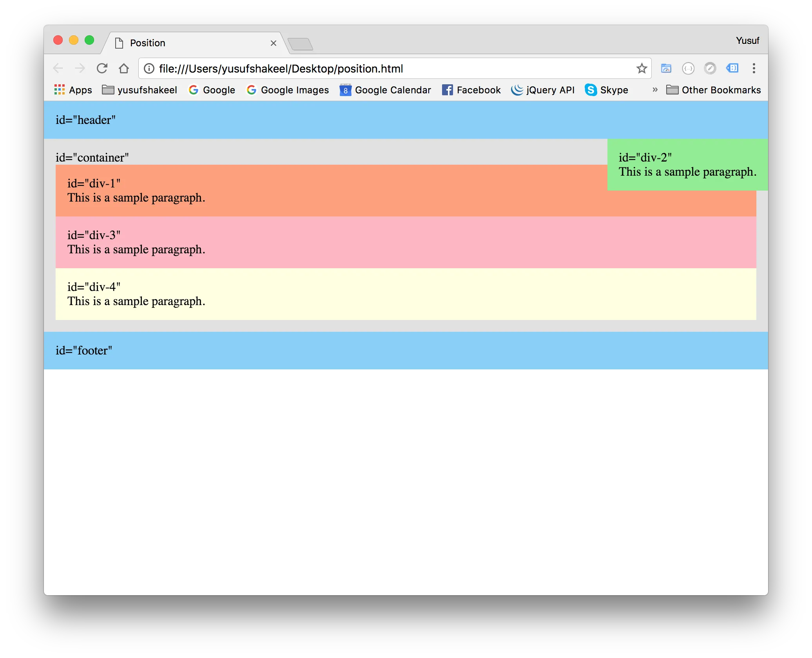
Task: Open the Other Bookmarks folder
Action: click(714, 90)
